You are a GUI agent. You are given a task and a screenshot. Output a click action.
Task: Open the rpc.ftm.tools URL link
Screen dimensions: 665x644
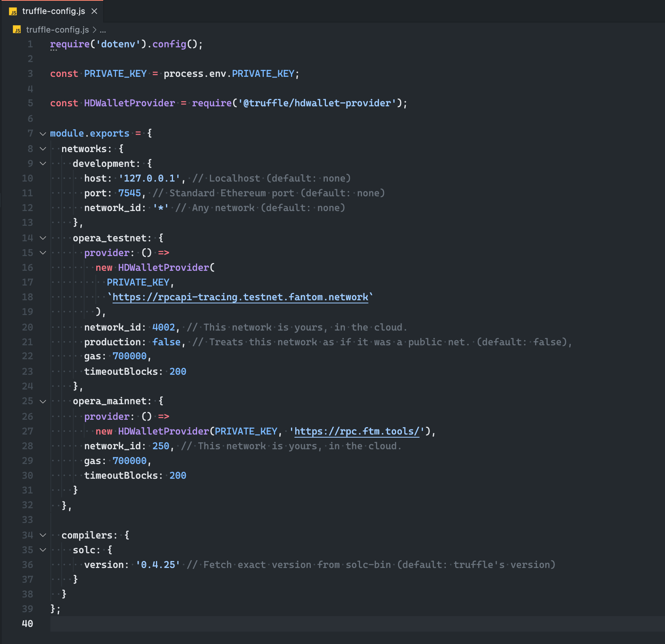[357, 431]
